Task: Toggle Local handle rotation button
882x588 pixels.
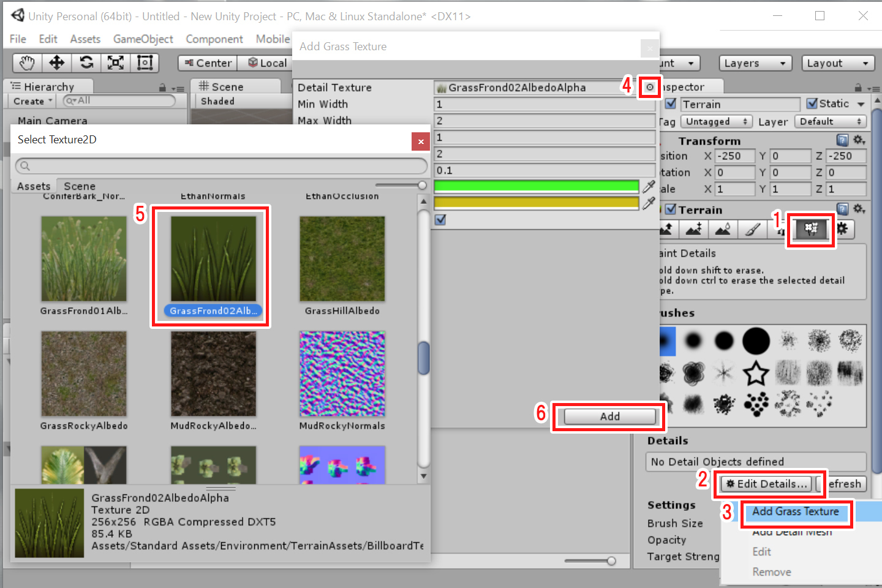Action: [x=267, y=63]
